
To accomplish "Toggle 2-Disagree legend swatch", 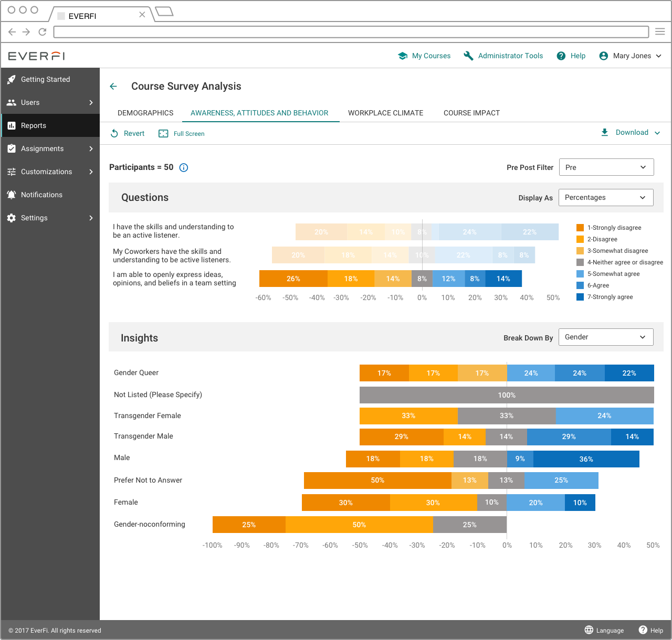I will [x=580, y=239].
